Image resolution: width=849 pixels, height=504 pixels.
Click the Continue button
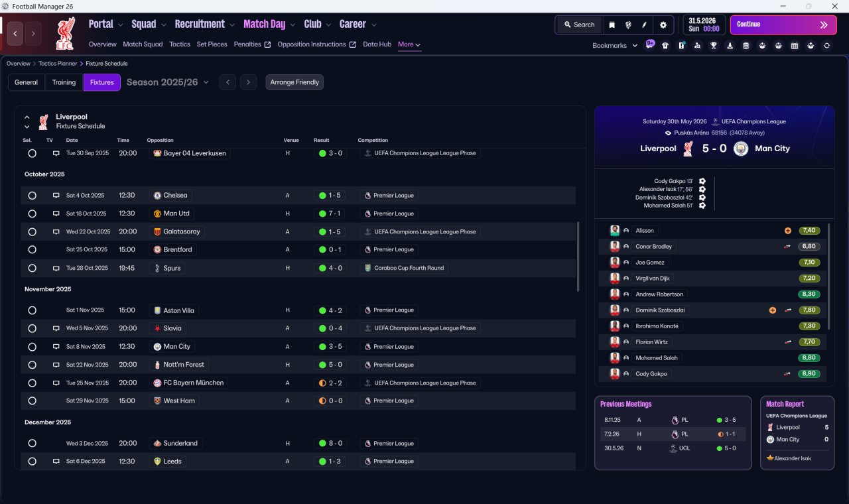783,25
